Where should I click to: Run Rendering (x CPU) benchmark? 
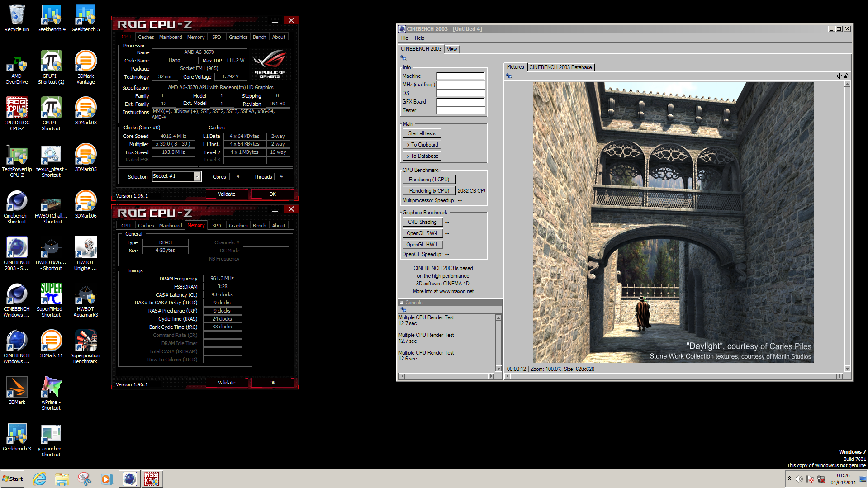point(429,191)
